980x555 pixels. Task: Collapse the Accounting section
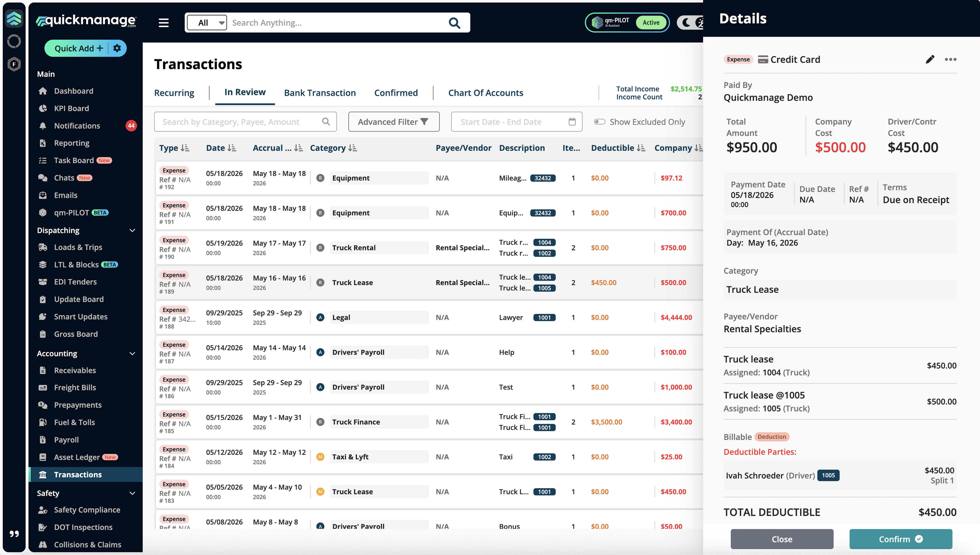point(132,353)
